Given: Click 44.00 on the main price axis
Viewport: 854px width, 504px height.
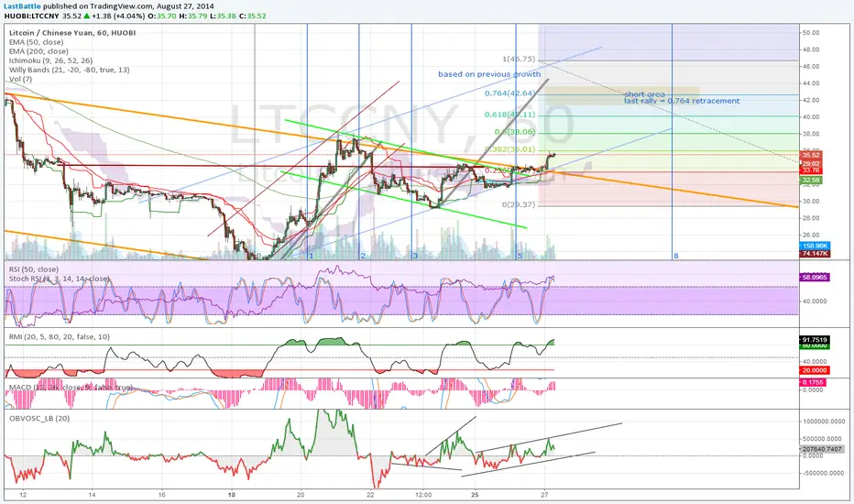Looking at the screenshot, I should [810, 83].
